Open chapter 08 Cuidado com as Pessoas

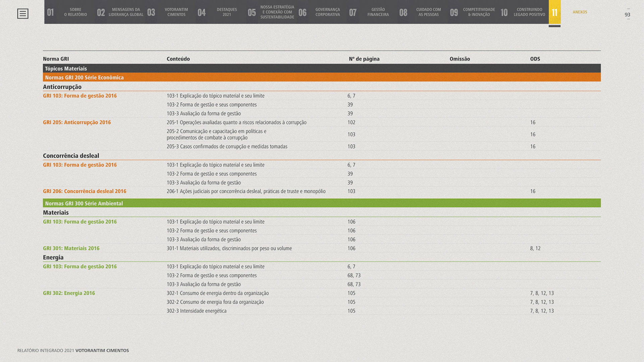click(x=422, y=12)
